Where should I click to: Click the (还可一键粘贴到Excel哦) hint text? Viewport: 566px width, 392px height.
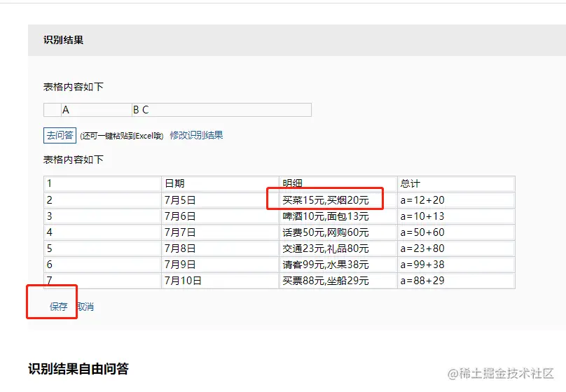(122, 136)
